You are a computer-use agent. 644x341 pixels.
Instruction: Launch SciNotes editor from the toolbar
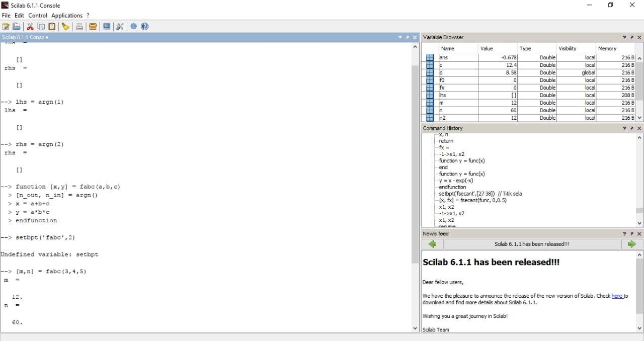[6, 27]
